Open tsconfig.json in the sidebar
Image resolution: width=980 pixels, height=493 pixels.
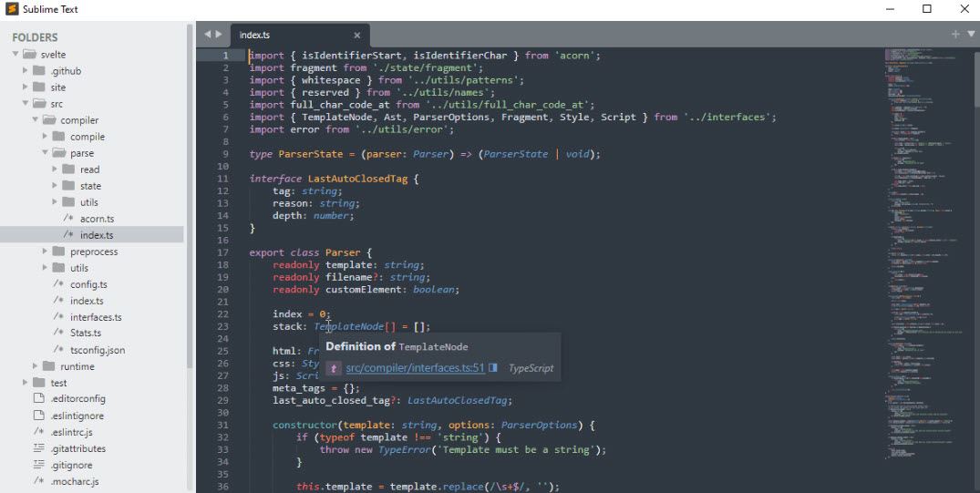click(98, 350)
